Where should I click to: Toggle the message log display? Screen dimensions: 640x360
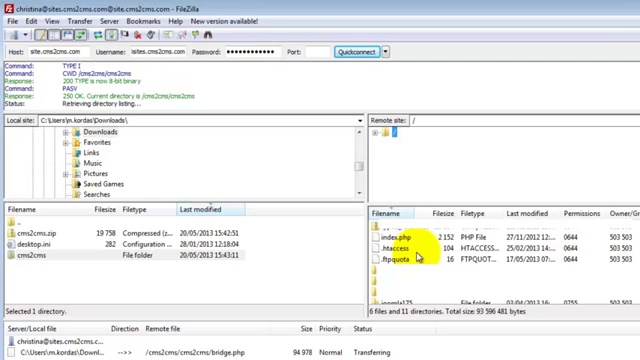[x=41, y=35]
